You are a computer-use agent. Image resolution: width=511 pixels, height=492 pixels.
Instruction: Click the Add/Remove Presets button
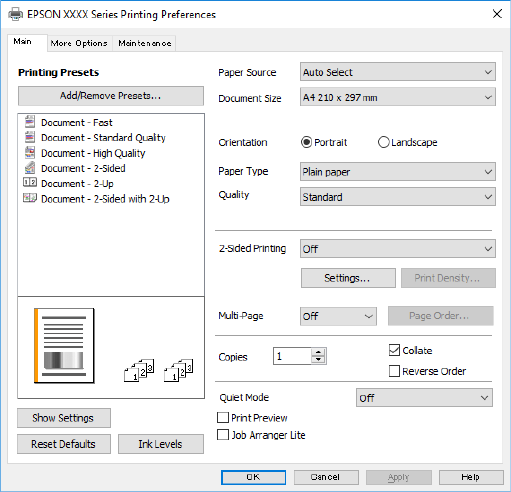111,96
